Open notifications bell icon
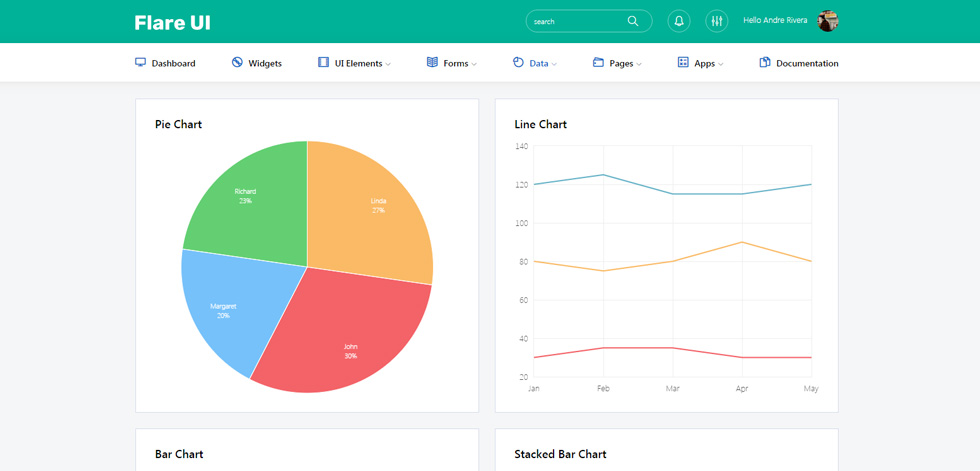980x471 pixels. tap(679, 21)
